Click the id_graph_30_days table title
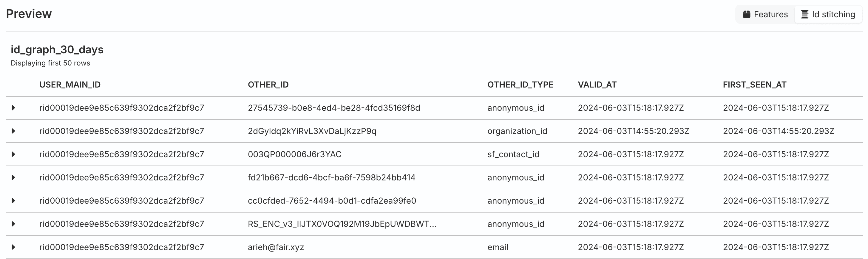868x259 pixels. [x=57, y=49]
